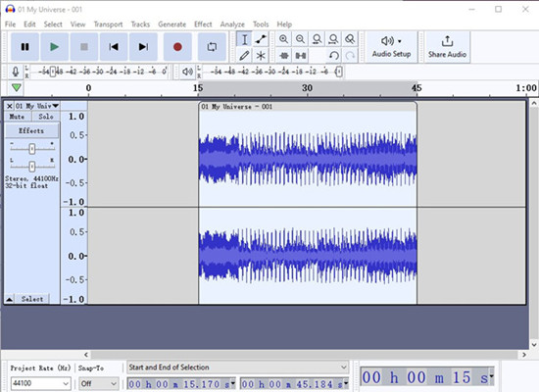Click the playback level slider handle
The image size is (539, 392).
(x=339, y=72)
